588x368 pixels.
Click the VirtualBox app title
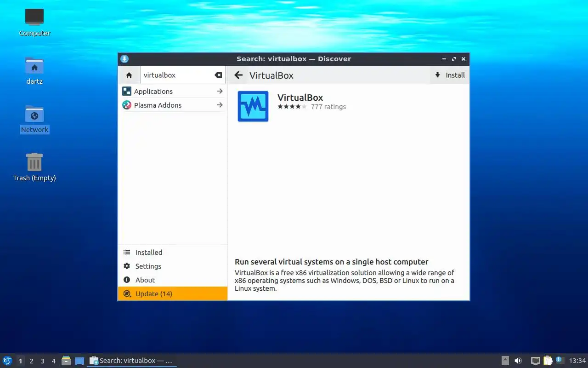click(x=300, y=98)
